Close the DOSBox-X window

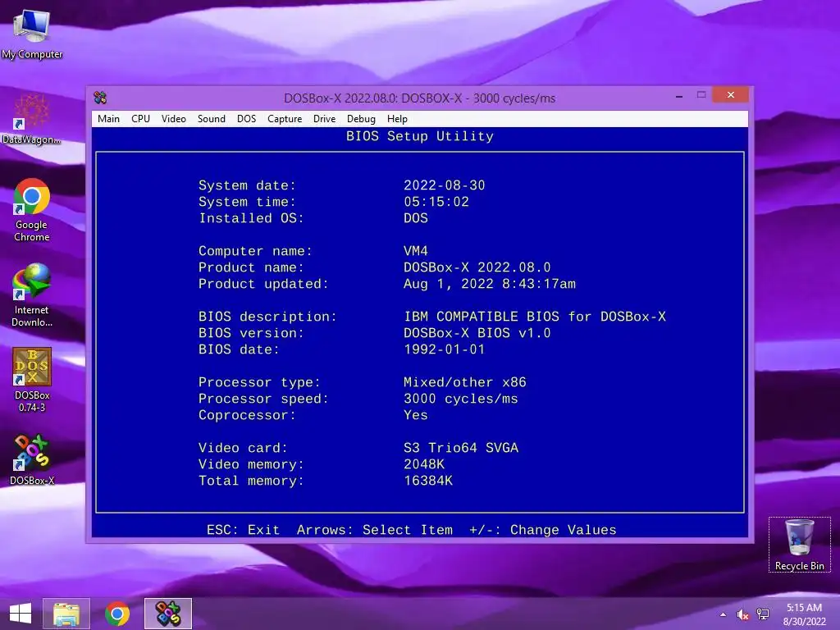pos(731,95)
